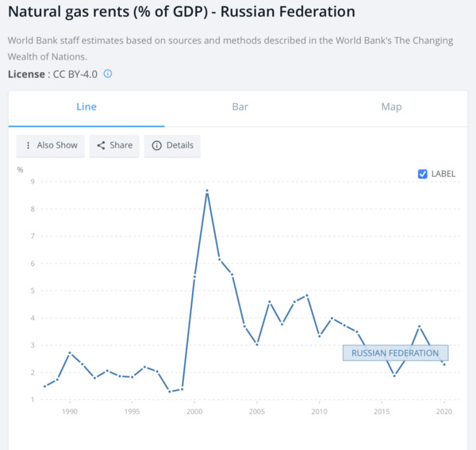
Task: Click the license info icon
Action: pyautogui.click(x=108, y=74)
